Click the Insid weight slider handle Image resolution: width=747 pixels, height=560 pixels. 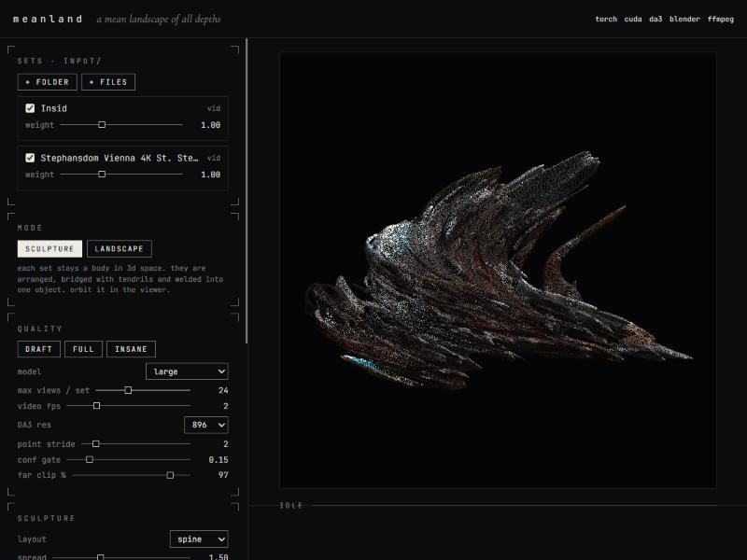point(102,125)
